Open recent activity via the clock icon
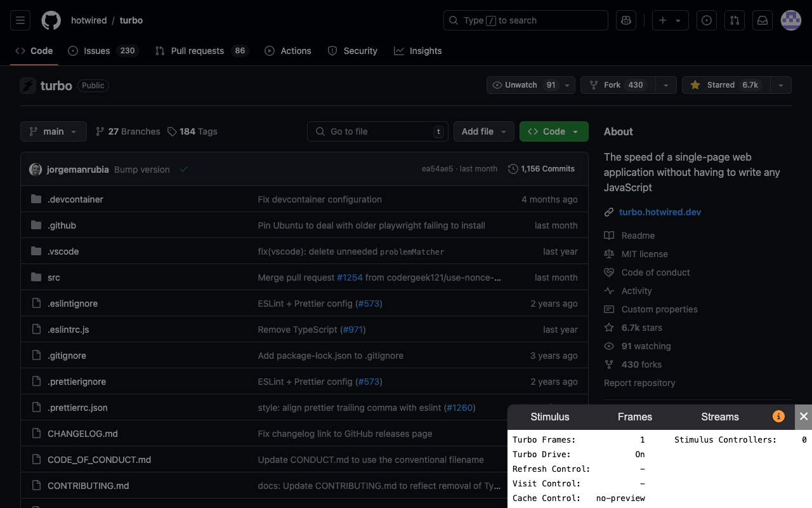812x508 pixels. (706, 20)
